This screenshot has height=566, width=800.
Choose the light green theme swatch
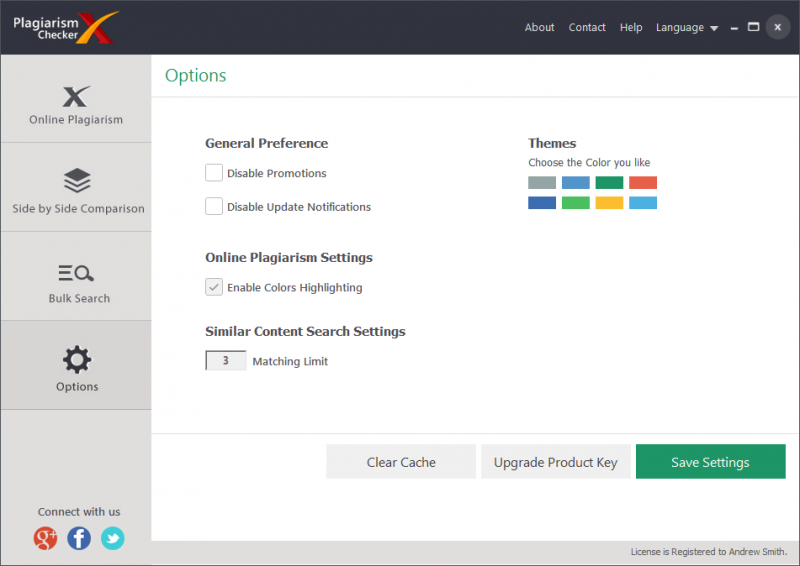pos(576,203)
